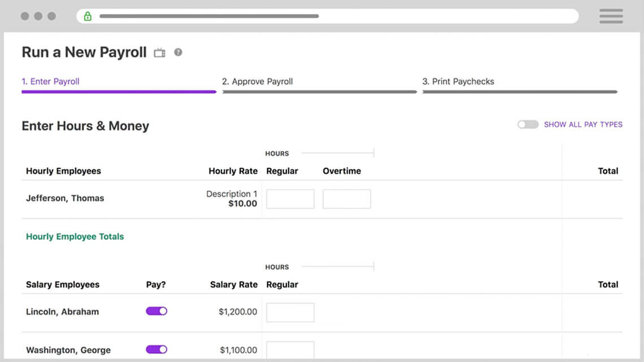Click the padlock icon in the address bar
Screen dimensions: 644x362
tap(88, 16)
